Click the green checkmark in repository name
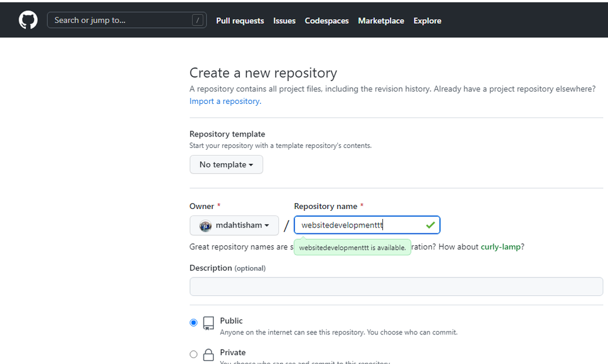This screenshot has width=608, height=364. pos(430,225)
